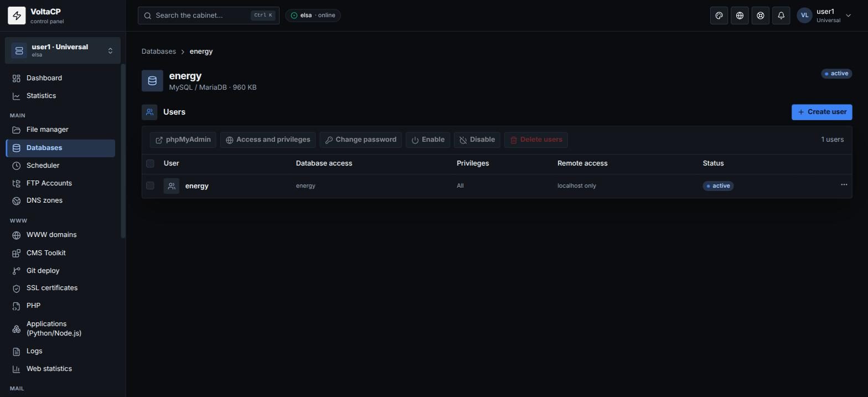Viewport: 868px width, 397px height.
Task: Click the search magnifier icon
Action: point(148,16)
